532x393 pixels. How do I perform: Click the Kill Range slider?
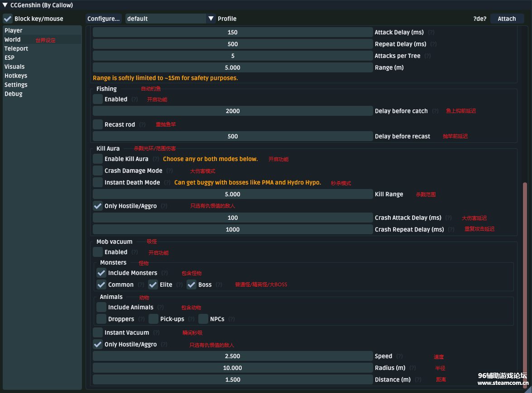pos(233,194)
